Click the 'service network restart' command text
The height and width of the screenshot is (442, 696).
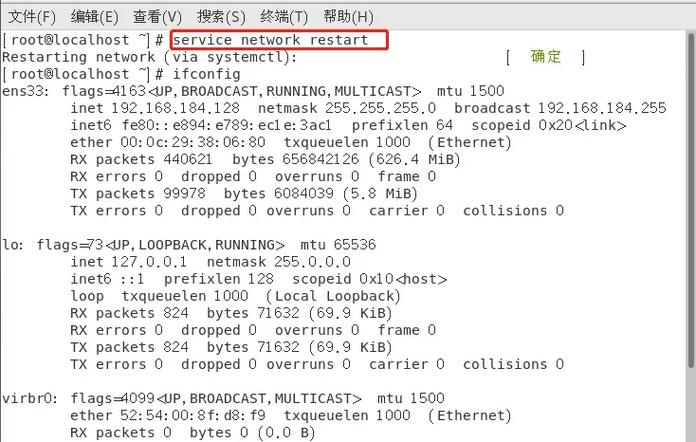click(x=270, y=40)
